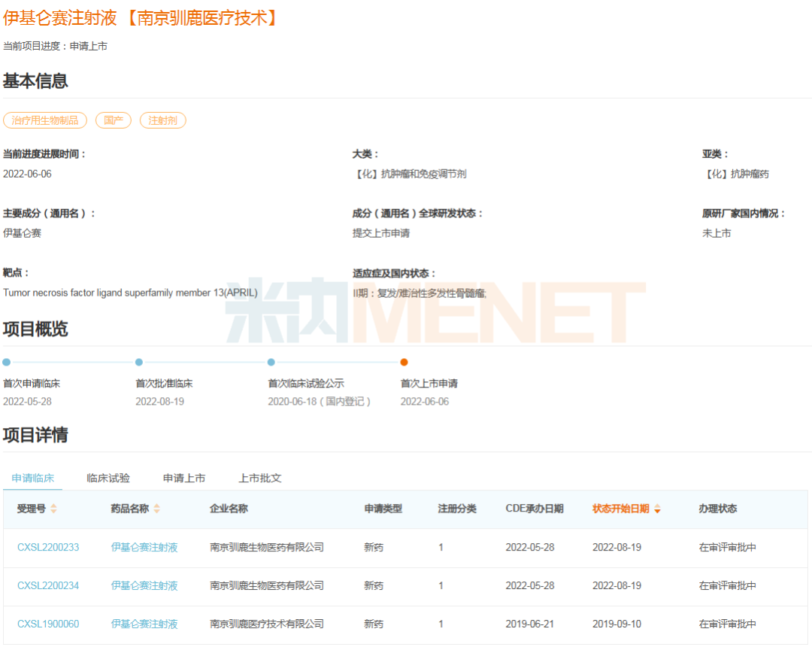Screen dimensions: 812x647
Task: Open acceptance number CXSL2200234
Action: pyautogui.click(x=47, y=585)
